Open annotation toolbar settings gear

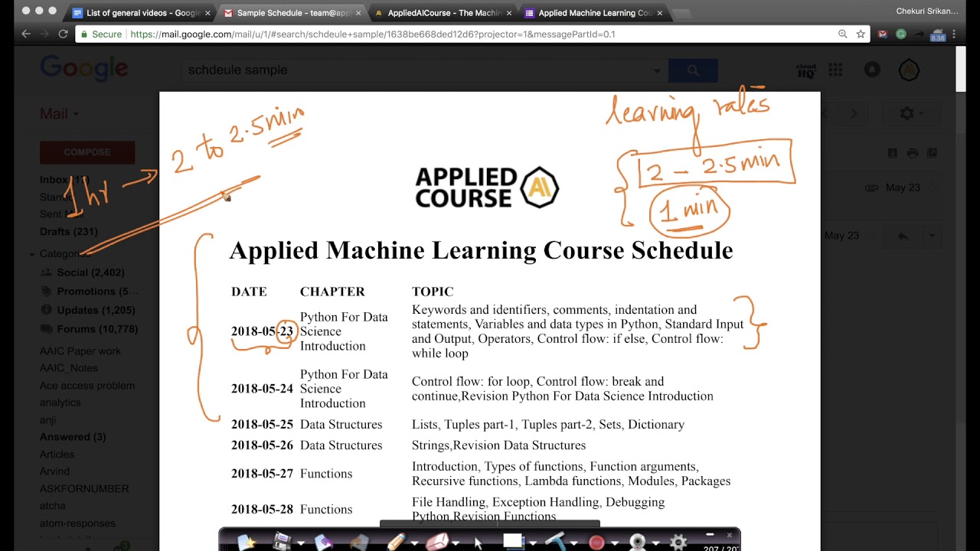tap(678, 542)
